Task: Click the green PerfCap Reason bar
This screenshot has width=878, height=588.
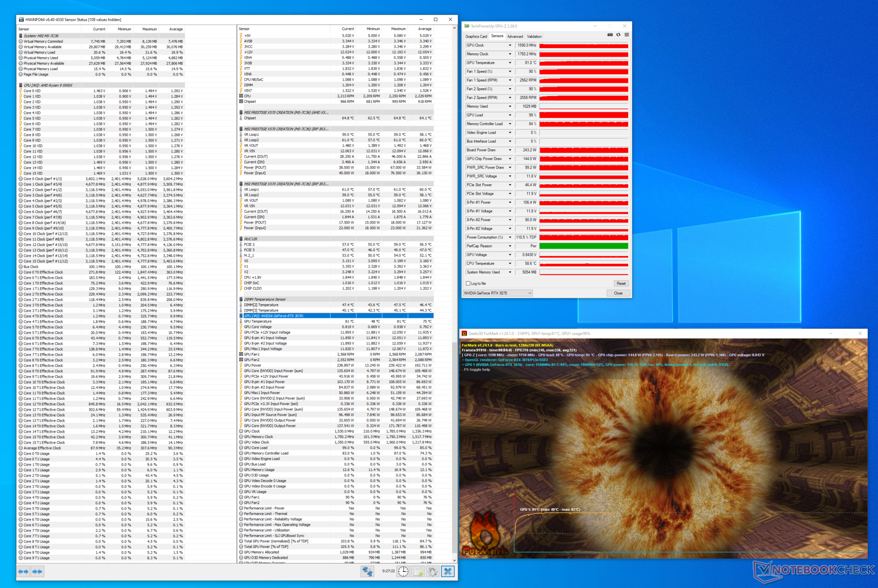Action: [x=584, y=246]
